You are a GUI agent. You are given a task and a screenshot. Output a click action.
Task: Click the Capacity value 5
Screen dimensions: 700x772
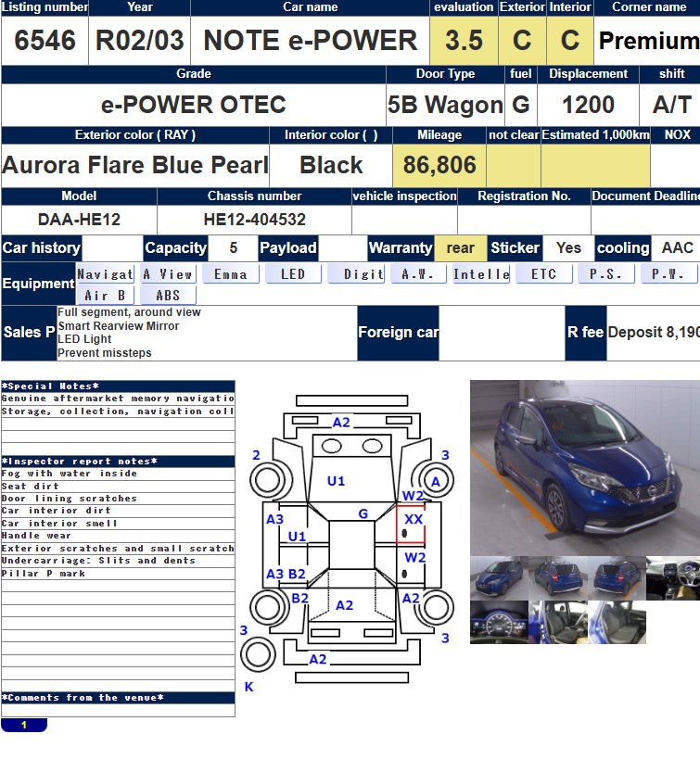233,247
